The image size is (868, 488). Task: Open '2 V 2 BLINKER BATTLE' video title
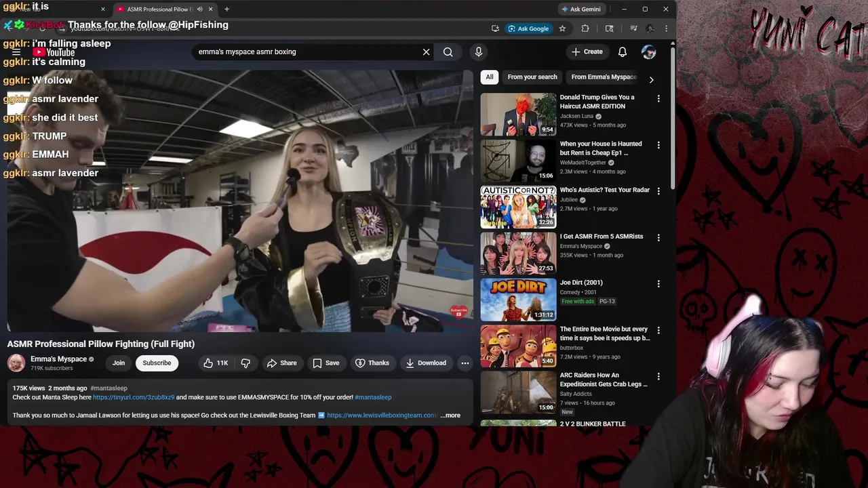593,424
